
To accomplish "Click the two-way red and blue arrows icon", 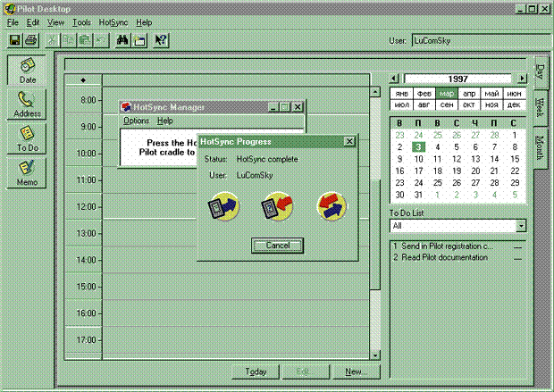I will (332, 206).
